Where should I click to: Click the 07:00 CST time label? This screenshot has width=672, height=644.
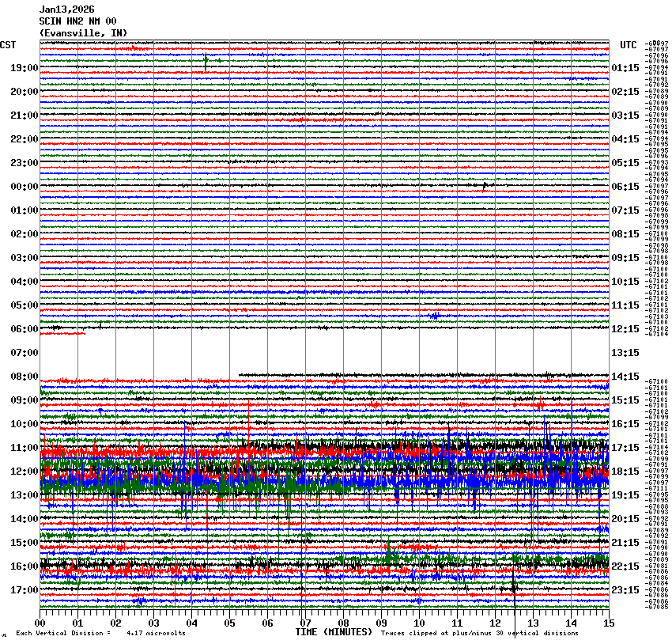coord(25,353)
